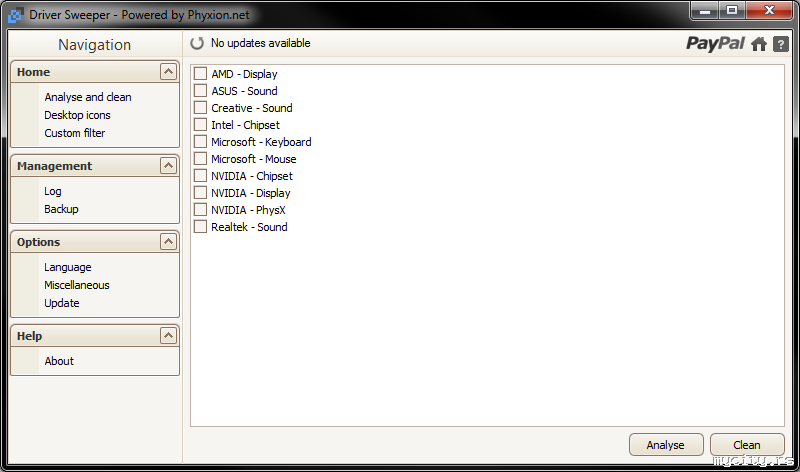Open Analyse and clean page

pos(88,97)
